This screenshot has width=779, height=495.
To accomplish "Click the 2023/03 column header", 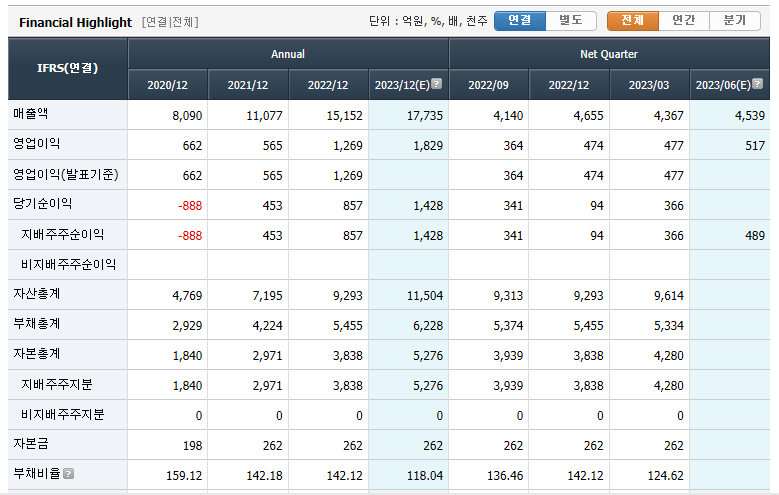I will pos(649,85).
